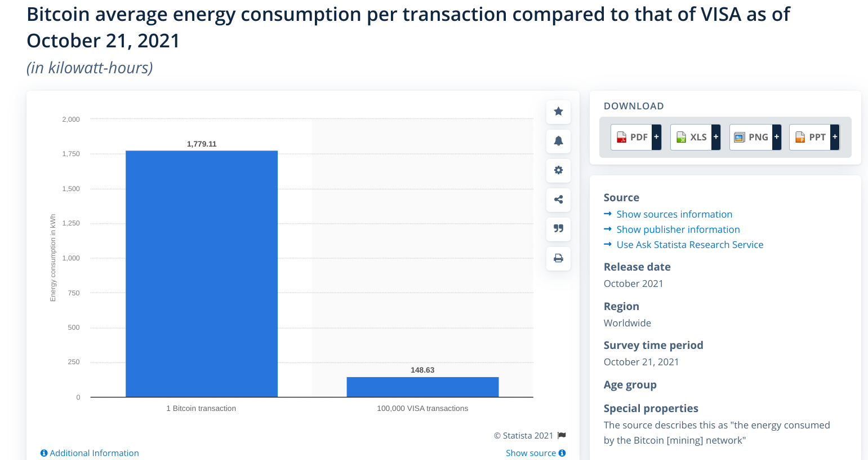Viewport: 868px width, 460px height.
Task: Click the star icon to favorite the chart
Action: (558, 112)
